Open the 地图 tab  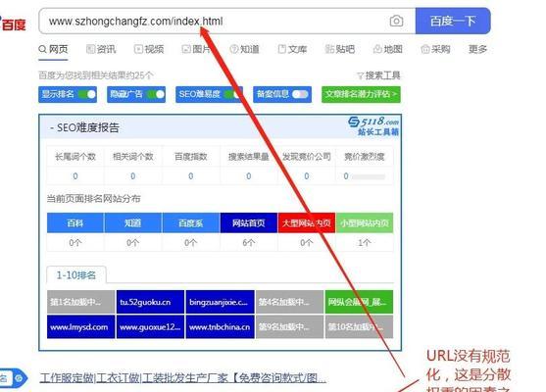[388, 49]
